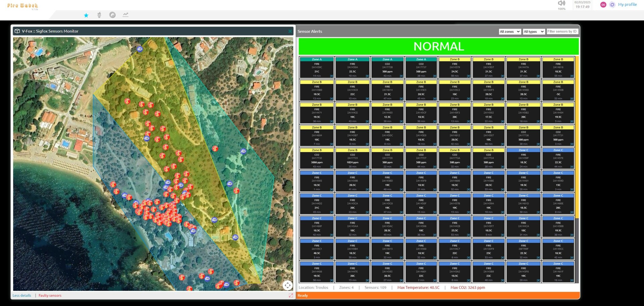Enable the Faulty sensors filter
Image resolution: width=644 pixels, height=306 pixels.
tap(50, 295)
